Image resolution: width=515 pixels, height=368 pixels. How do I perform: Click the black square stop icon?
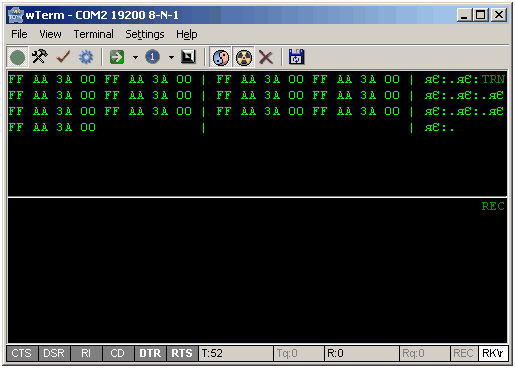click(x=188, y=57)
